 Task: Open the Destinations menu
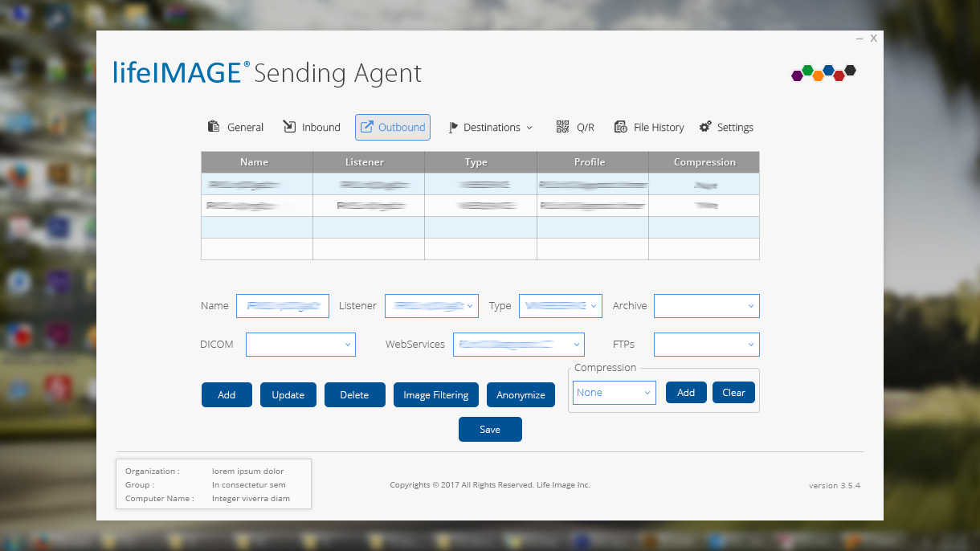[490, 127]
